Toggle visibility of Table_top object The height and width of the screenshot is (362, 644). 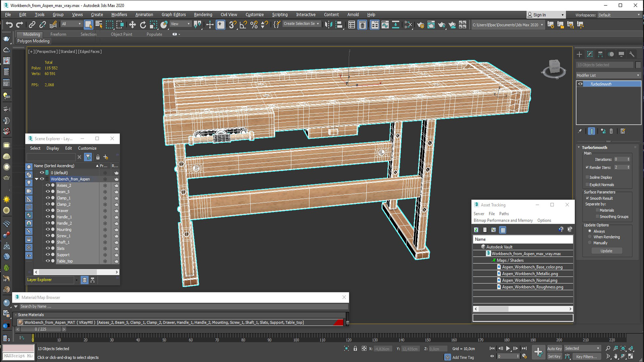(x=48, y=261)
